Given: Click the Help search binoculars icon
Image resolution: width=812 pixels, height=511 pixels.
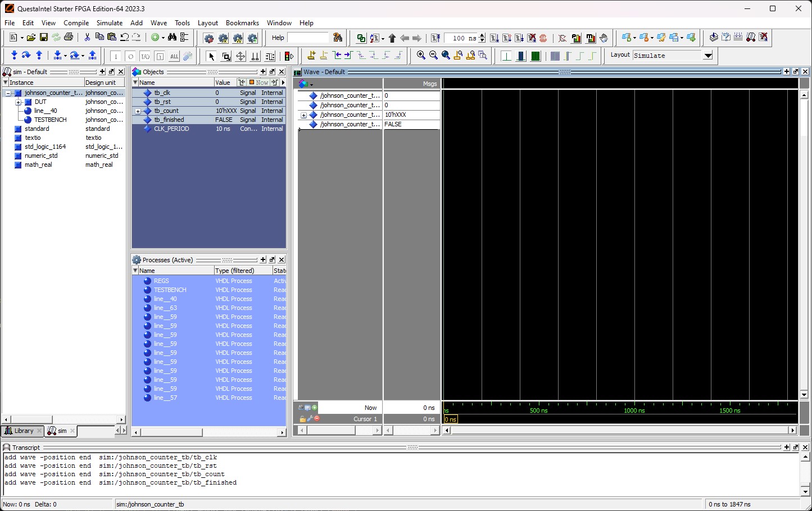Looking at the screenshot, I should (338, 38).
